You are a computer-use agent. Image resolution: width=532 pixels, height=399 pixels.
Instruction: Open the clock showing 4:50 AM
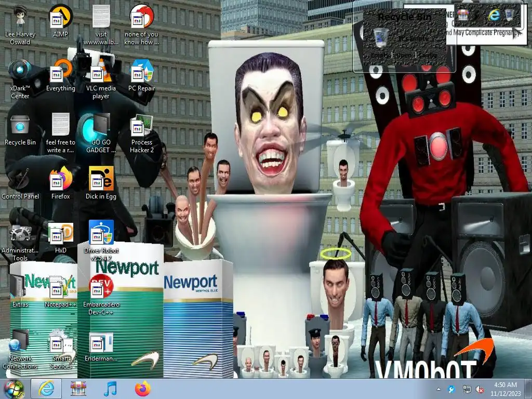[x=505, y=389]
